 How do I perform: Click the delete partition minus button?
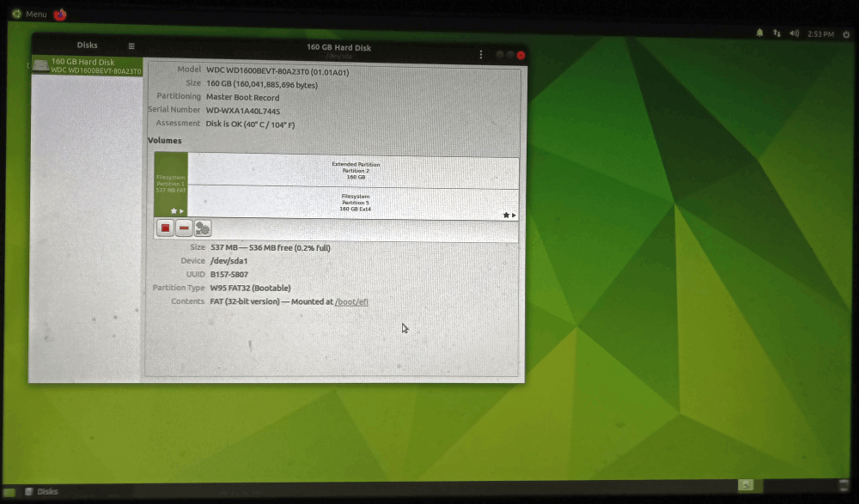tap(184, 228)
